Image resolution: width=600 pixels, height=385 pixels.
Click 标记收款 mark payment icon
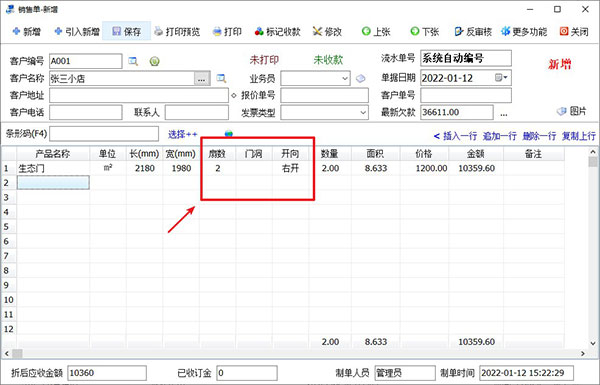[x=259, y=31]
